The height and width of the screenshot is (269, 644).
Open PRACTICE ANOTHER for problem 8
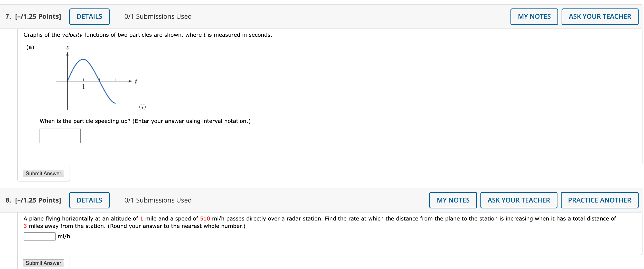coord(600,200)
